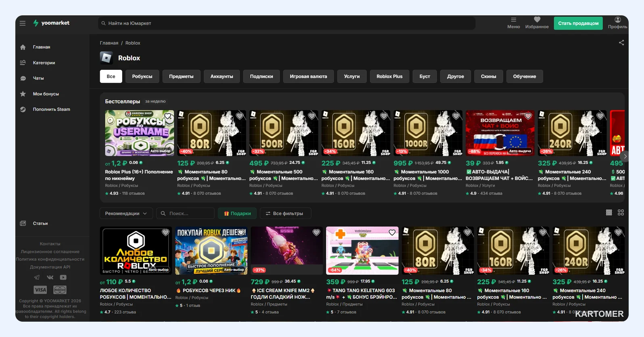Click Стать продавцом button
This screenshot has height=337, width=644.
coord(578,23)
